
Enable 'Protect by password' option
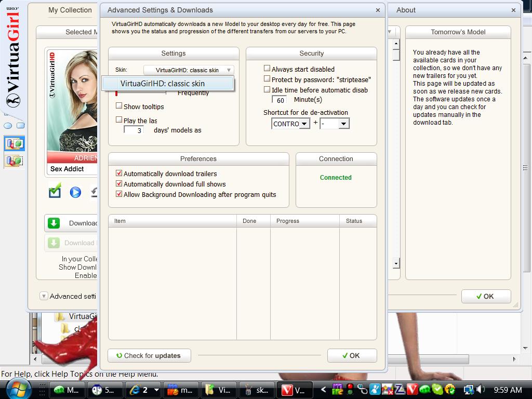coord(267,79)
